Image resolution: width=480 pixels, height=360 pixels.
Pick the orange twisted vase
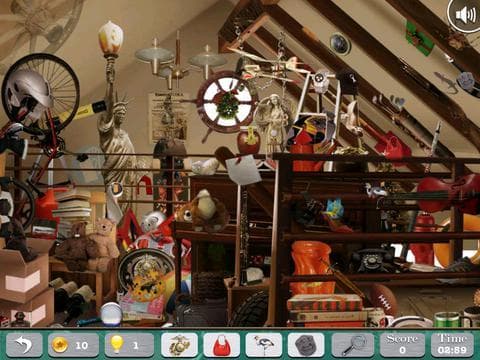311,267
